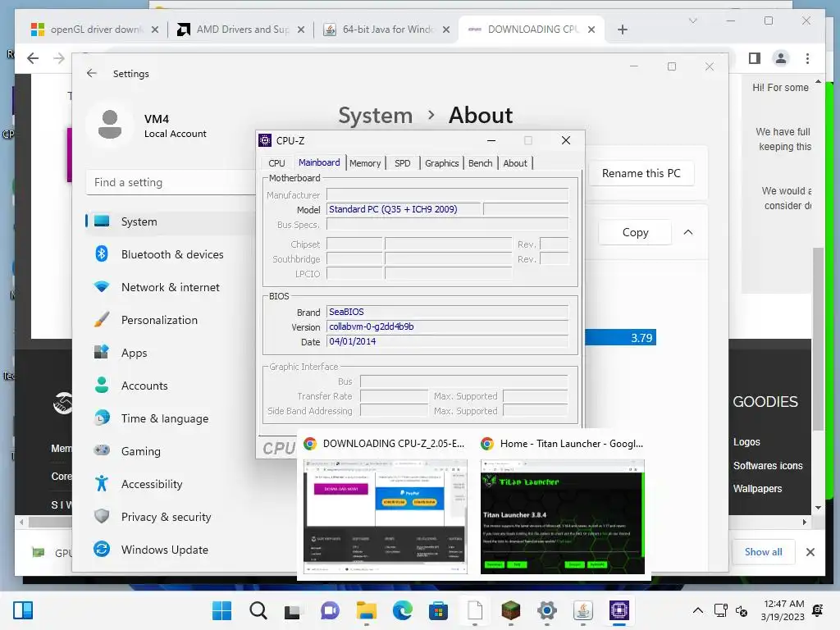
Task: Open Time & language globe icon
Action: pyautogui.click(x=102, y=418)
